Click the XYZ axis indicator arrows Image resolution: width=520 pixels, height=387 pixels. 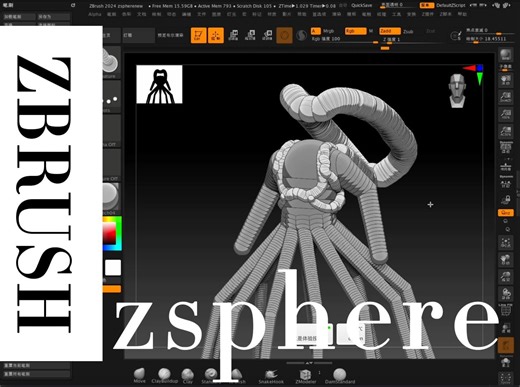[x=474, y=75]
